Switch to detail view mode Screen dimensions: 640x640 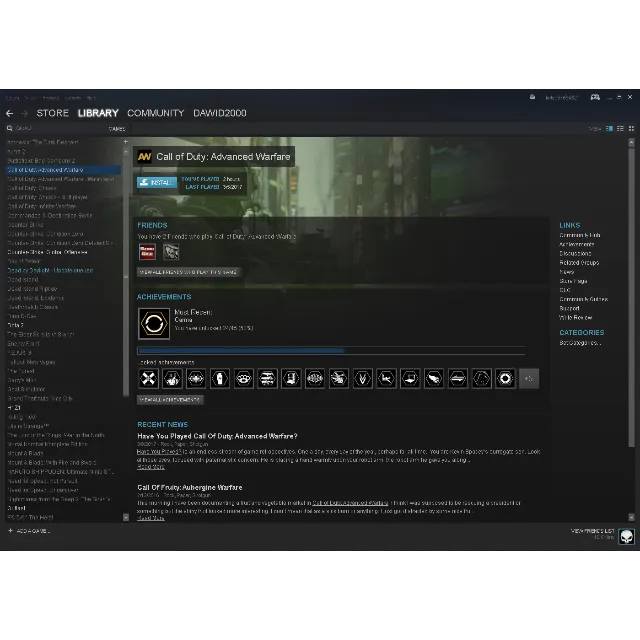pos(609,129)
